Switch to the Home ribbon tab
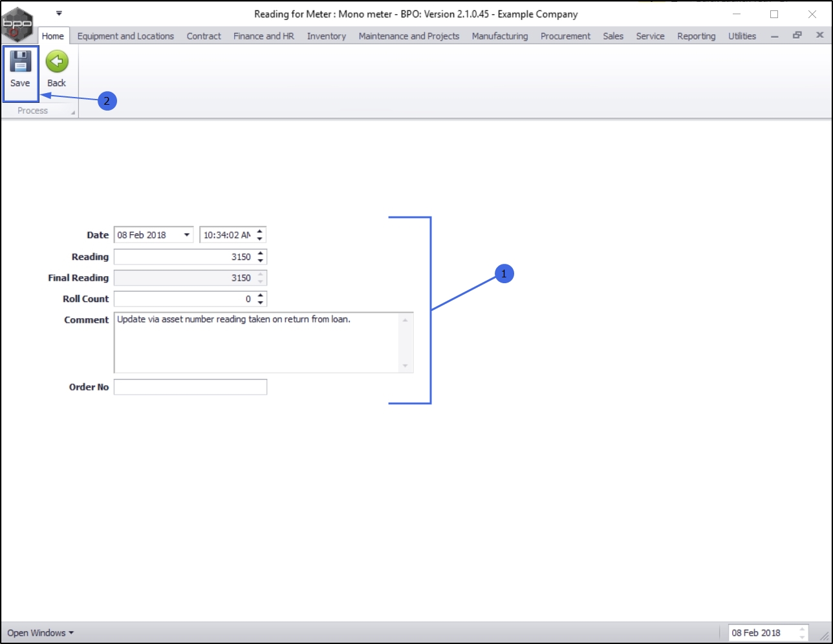 [x=53, y=36]
